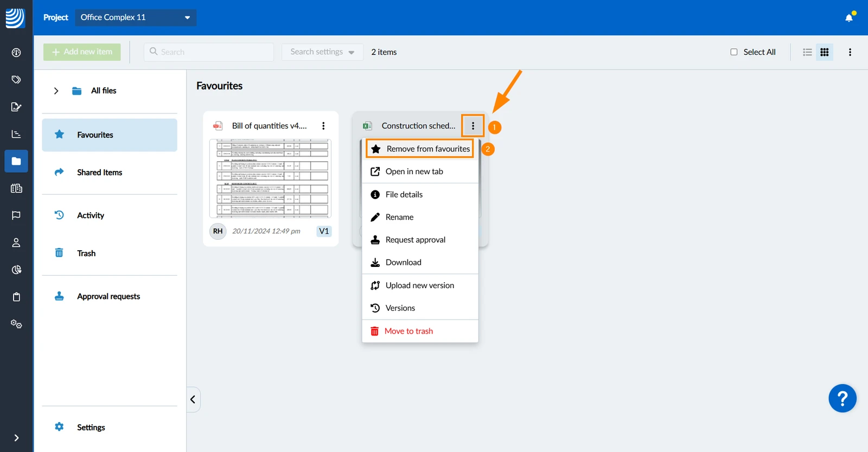This screenshot has width=868, height=452.
Task: Open the toolbar's top-right three-dot options
Action: (850, 52)
